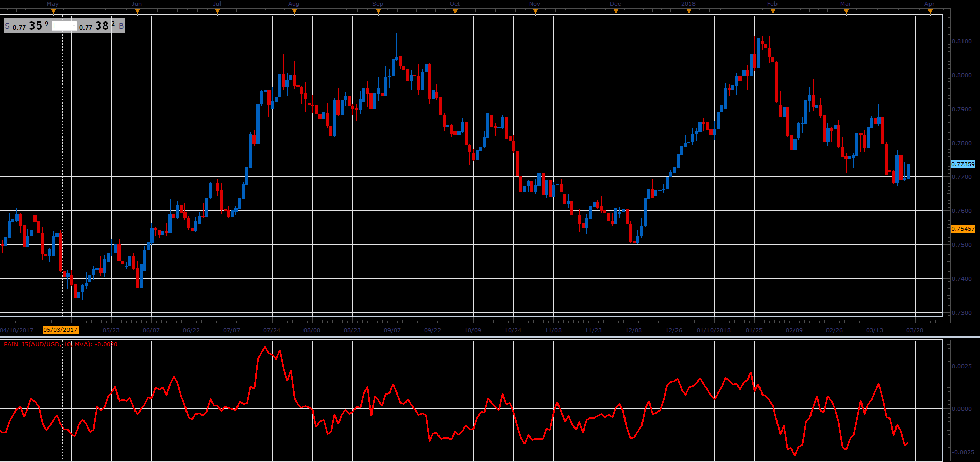
Task: Click the Mar month marker triangle
Action: pos(846,11)
